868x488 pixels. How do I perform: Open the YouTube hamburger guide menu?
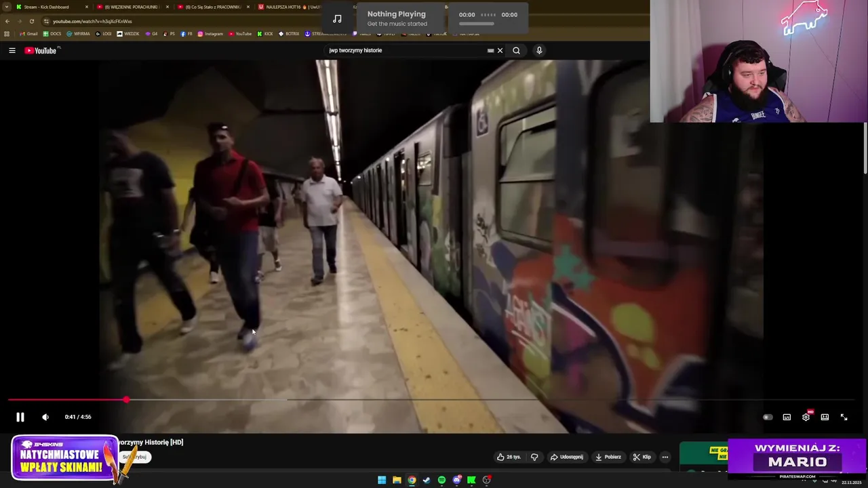12,50
